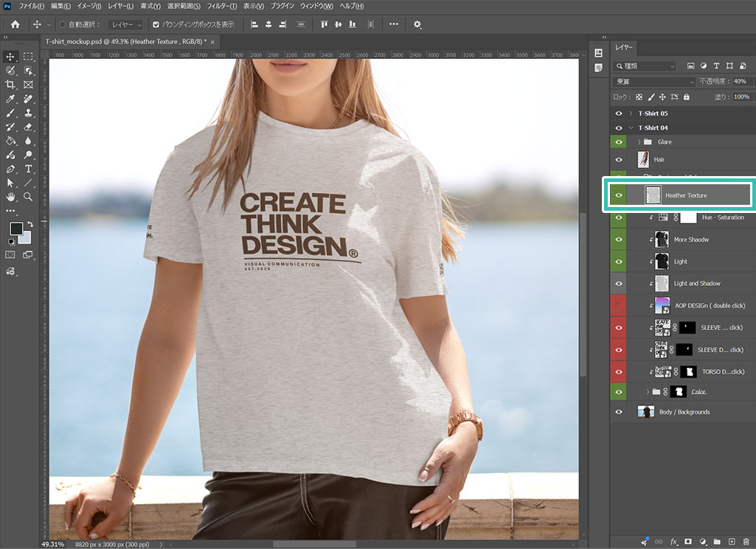The image size is (756, 549).
Task: Click the foreground color swatch
Action: (x=16, y=228)
